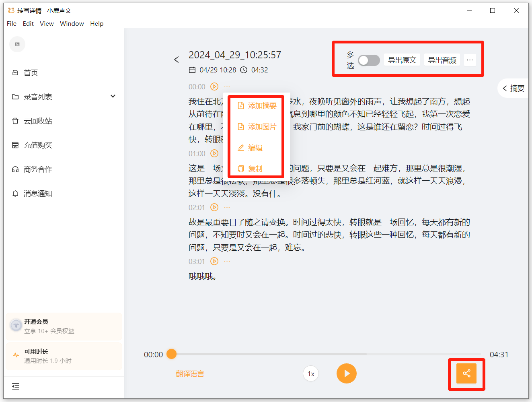The width and height of the screenshot is (532, 402).
Task: Open segment options at 03:01
Action: click(227, 261)
